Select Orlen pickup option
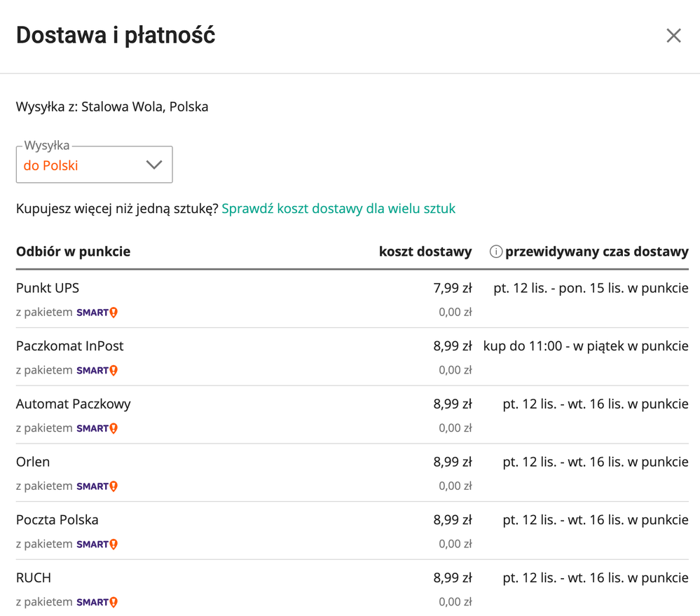 [33, 462]
